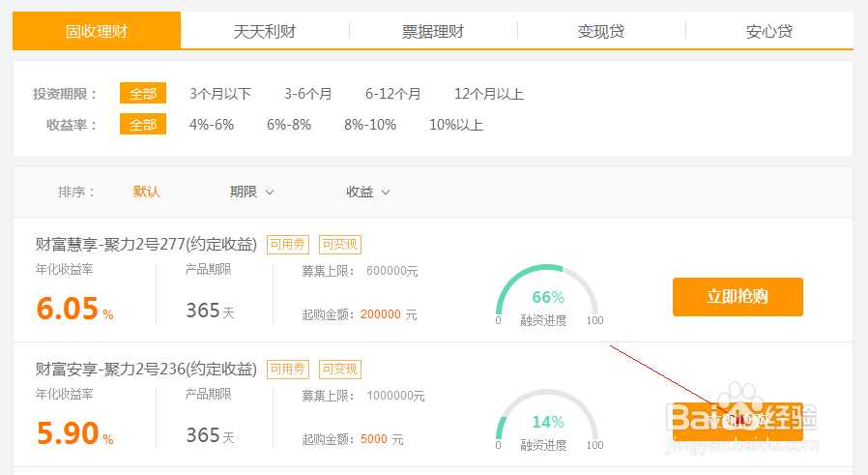This screenshot has width=868, height=475.
Task: Sort products by 默认 order
Action: point(147,192)
